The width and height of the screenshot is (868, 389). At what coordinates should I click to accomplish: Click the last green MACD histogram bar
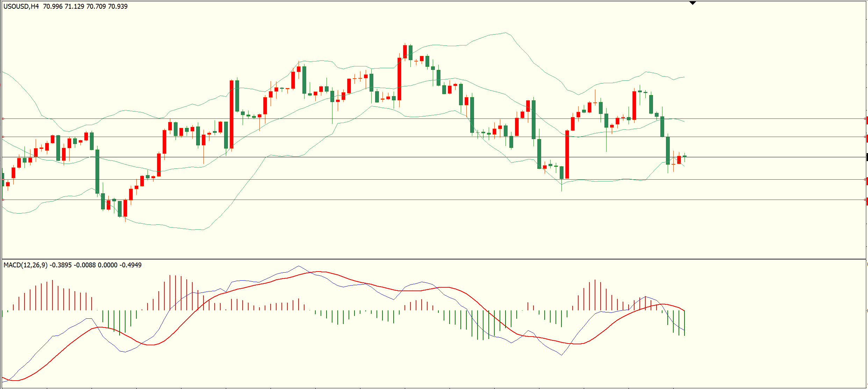[684, 323]
